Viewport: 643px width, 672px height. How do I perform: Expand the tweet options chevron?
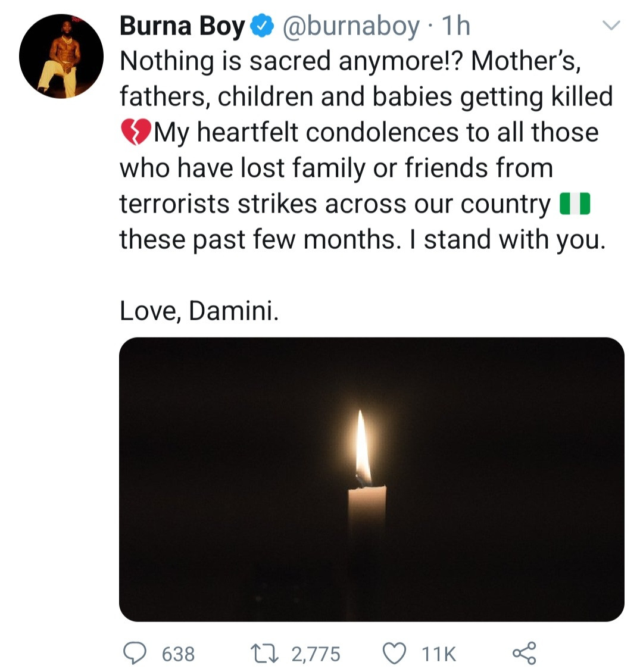click(x=611, y=26)
